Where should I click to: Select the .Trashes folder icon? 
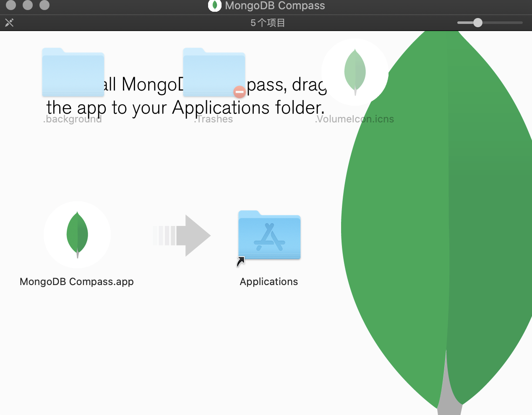pyautogui.click(x=214, y=72)
